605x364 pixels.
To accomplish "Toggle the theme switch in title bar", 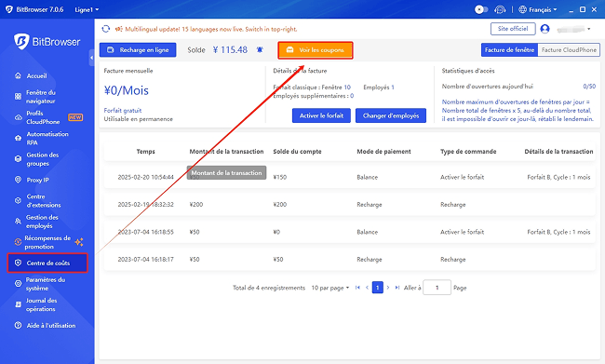I will (x=481, y=9).
